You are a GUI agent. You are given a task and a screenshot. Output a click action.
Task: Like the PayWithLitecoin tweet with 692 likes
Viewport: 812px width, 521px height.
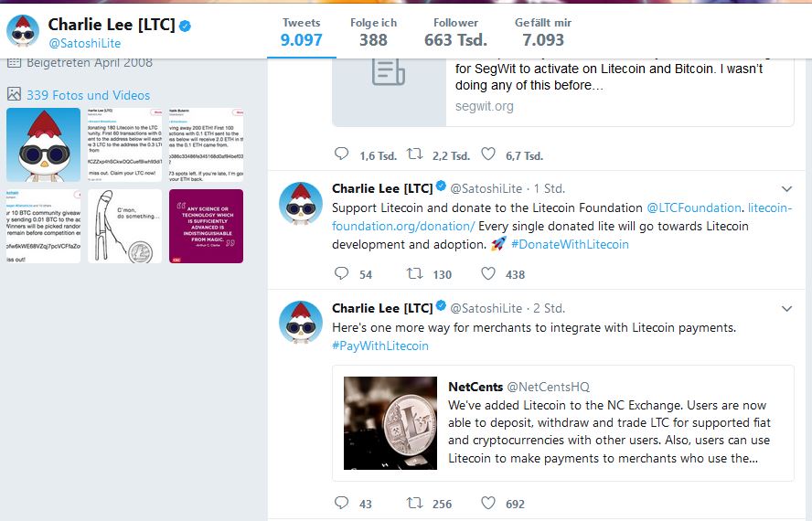click(x=487, y=503)
